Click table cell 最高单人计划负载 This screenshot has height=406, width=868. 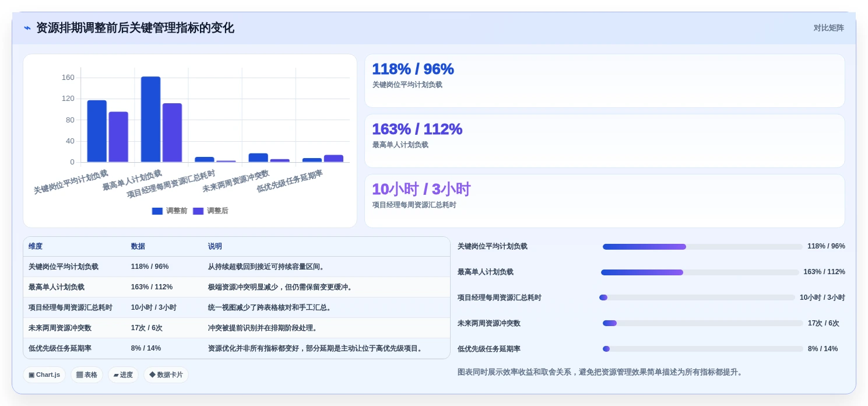click(57, 287)
